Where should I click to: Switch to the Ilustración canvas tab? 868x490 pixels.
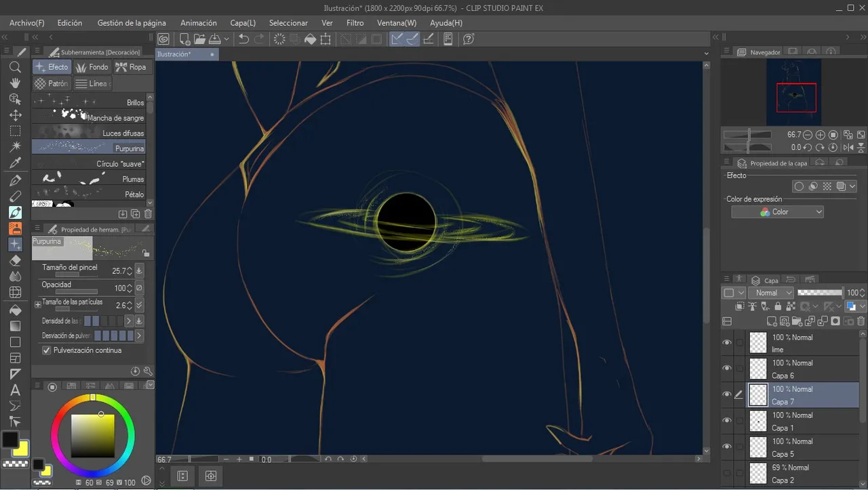pos(187,54)
